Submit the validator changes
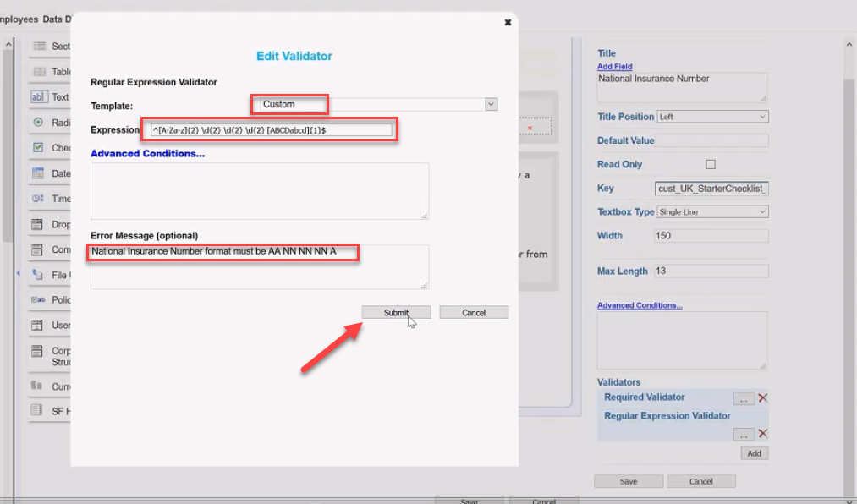Screen dimensions: 857x504 (396, 312)
